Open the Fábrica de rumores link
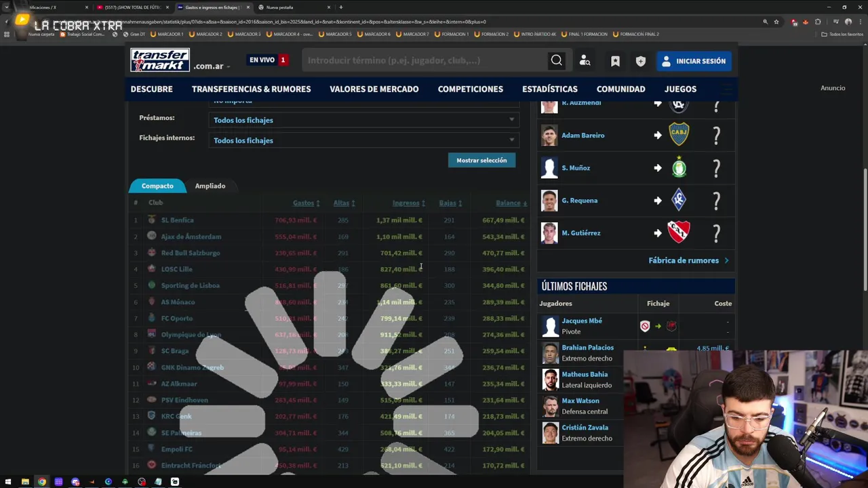 coord(688,260)
